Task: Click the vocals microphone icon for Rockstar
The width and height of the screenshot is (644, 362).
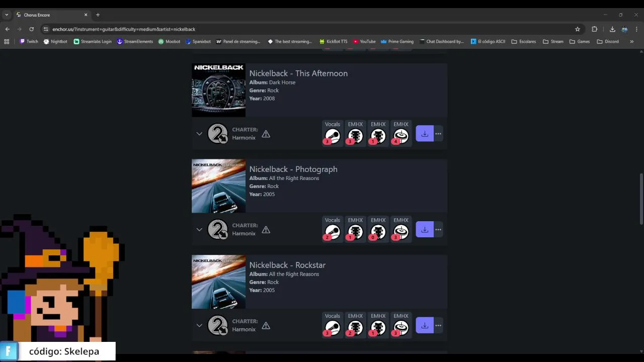Action: click(x=333, y=328)
